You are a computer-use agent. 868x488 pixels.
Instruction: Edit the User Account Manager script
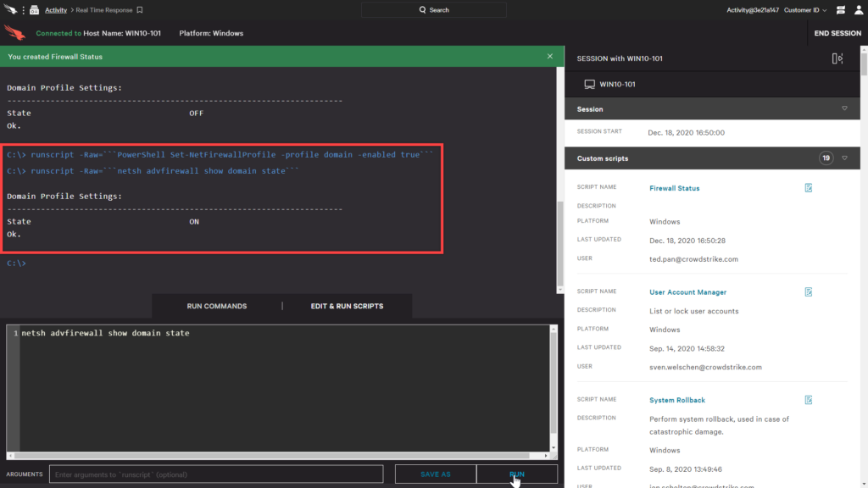(808, 292)
